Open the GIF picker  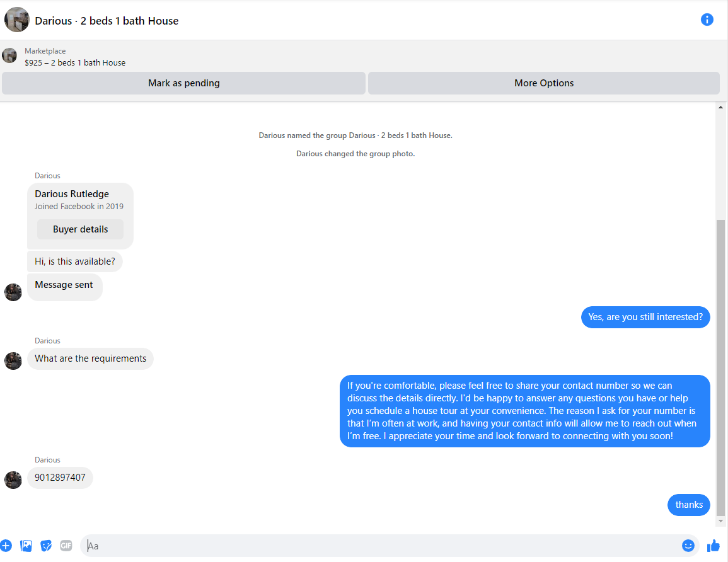tap(66, 546)
